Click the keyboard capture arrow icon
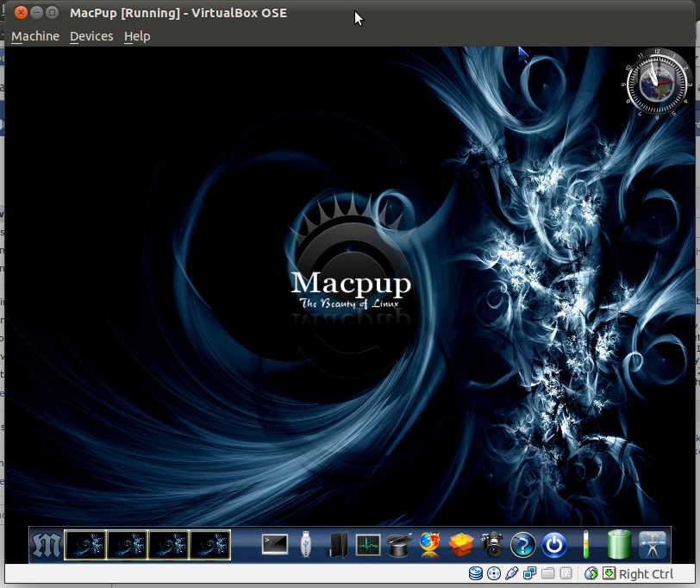Image resolution: width=700 pixels, height=588 pixels. pos(609,573)
